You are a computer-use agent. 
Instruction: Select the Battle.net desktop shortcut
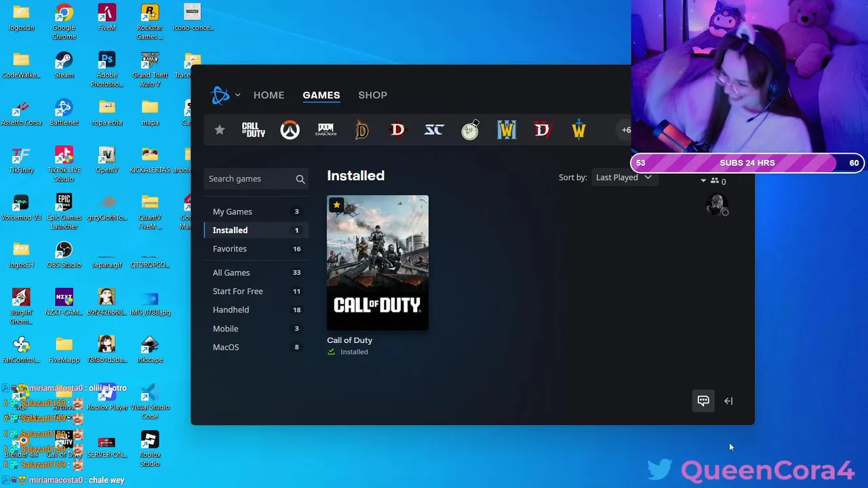pos(64,113)
